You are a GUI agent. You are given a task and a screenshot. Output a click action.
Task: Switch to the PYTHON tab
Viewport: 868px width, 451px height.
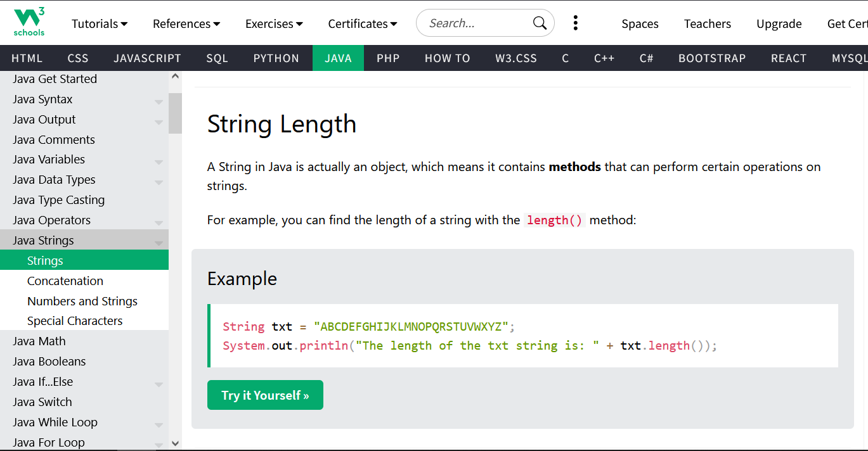[276, 58]
